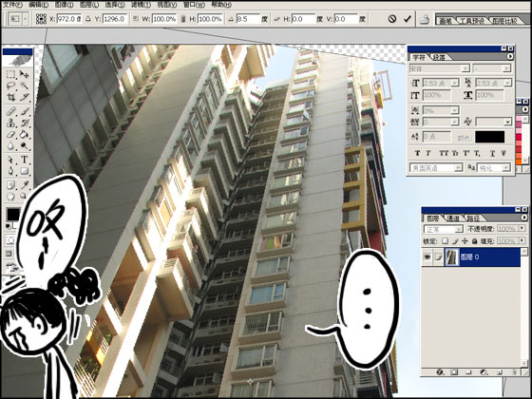The height and width of the screenshot is (399, 532).
Task: Select the Eraser tool
Action: pos(11,135)
